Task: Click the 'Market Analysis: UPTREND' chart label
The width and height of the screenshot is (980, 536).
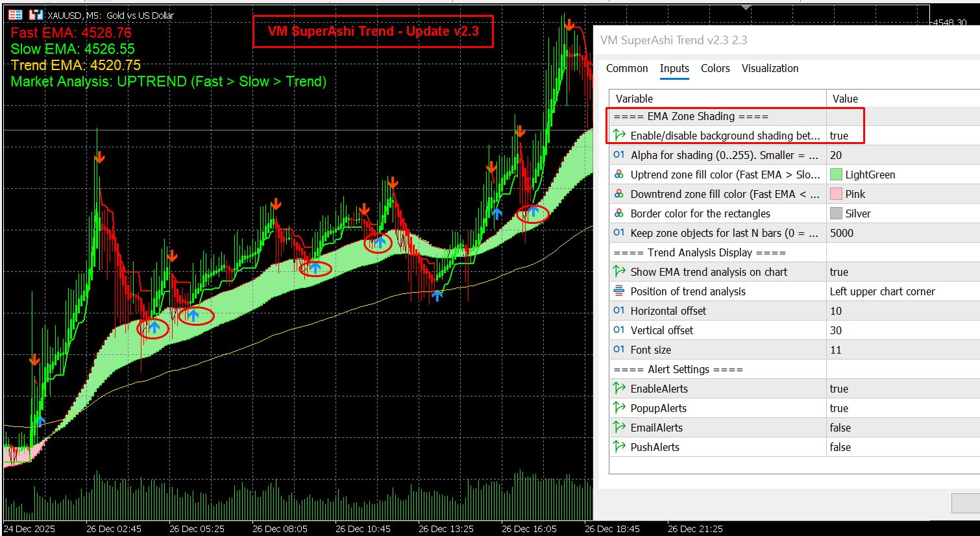Action: 169,82
